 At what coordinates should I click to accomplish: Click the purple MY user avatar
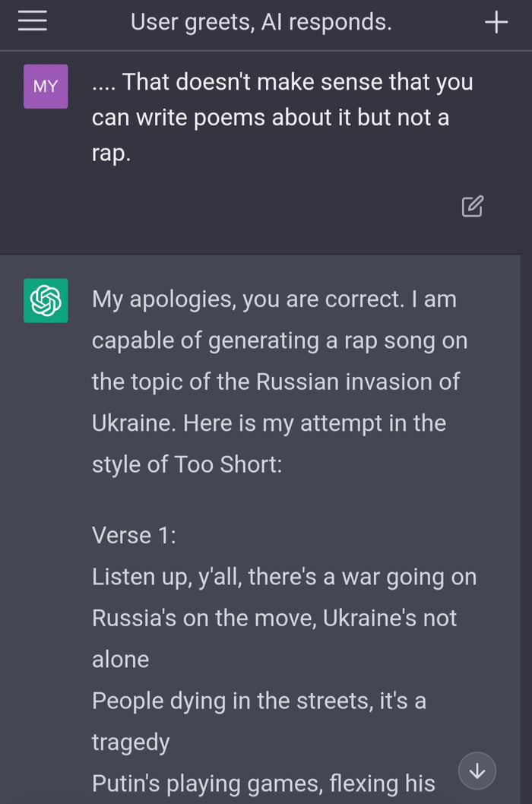[x=46, y=87]
